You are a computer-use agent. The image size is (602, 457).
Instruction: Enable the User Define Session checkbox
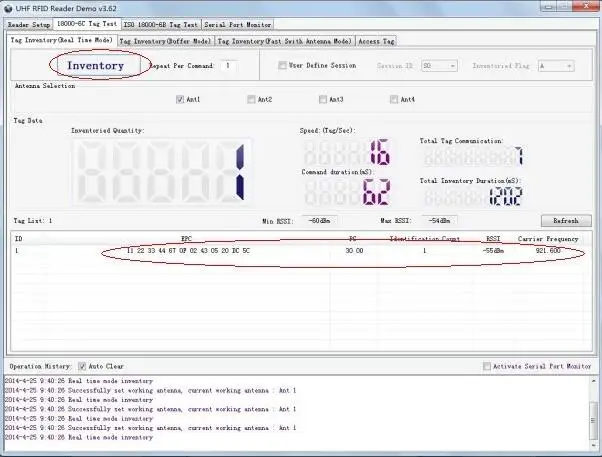coord(282,66)
